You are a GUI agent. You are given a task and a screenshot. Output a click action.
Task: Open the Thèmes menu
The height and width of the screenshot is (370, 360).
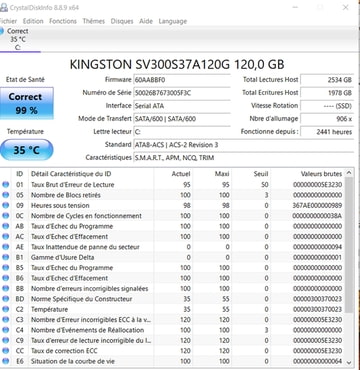point(93,21)
